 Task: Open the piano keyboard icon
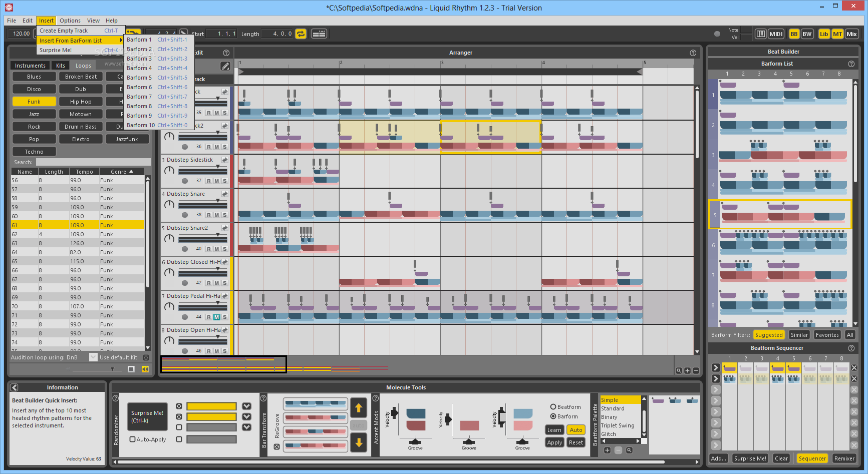coord(760,34)
